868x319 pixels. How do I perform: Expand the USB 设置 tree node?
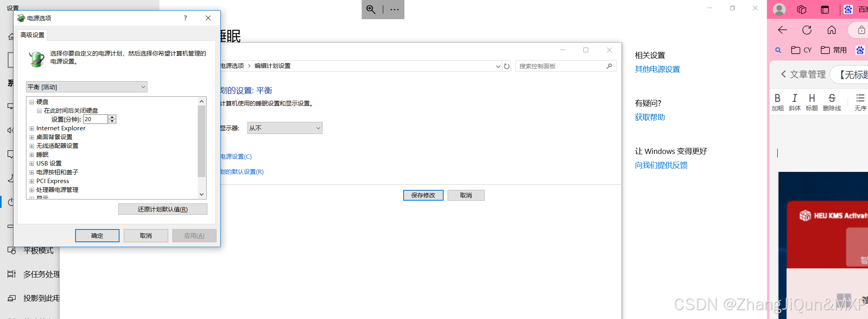(32, 163)
